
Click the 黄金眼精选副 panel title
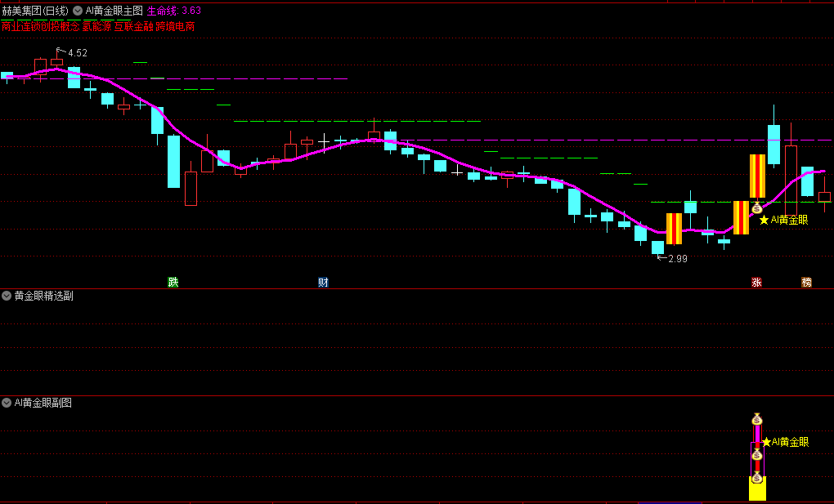[x=43, y=297]
